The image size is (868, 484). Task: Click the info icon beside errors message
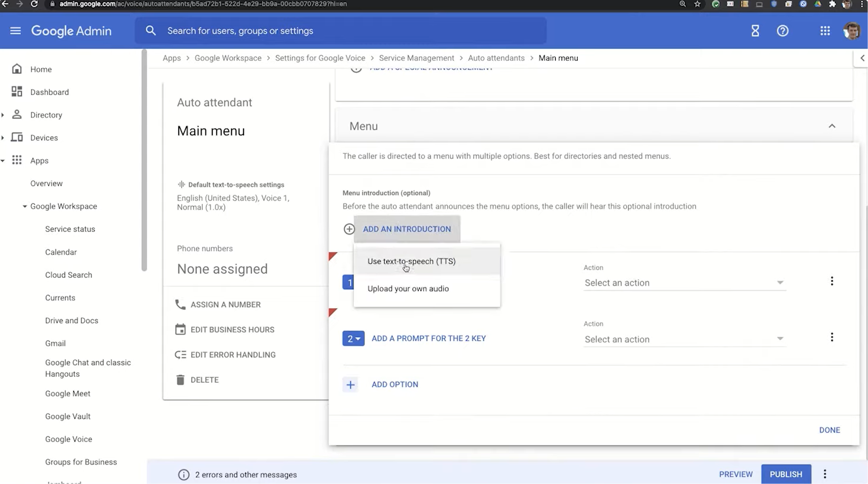pos(184,475)
